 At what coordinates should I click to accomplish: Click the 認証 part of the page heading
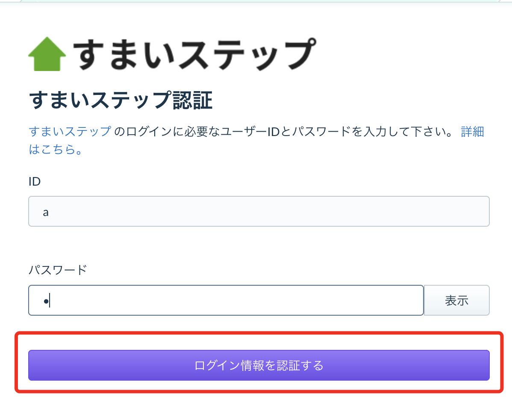tap(193, 100)
